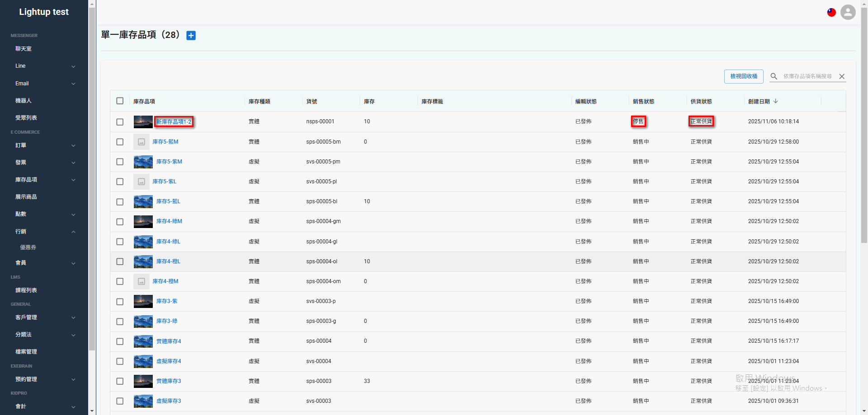
Task: Click the 停售 status in first row
Action: point(638,121)
